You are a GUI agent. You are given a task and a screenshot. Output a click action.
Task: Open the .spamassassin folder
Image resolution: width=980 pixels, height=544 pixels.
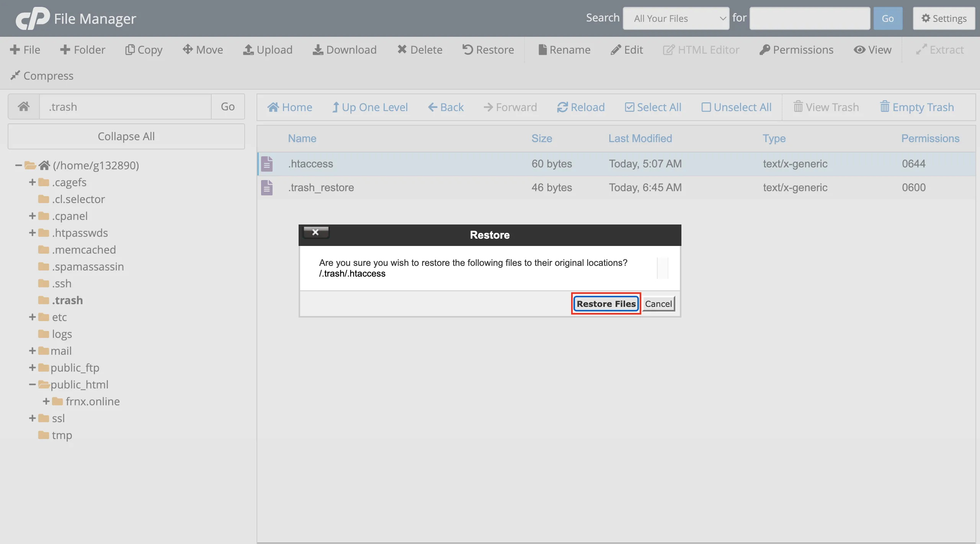pyautogui.click(x=81, y=266)
